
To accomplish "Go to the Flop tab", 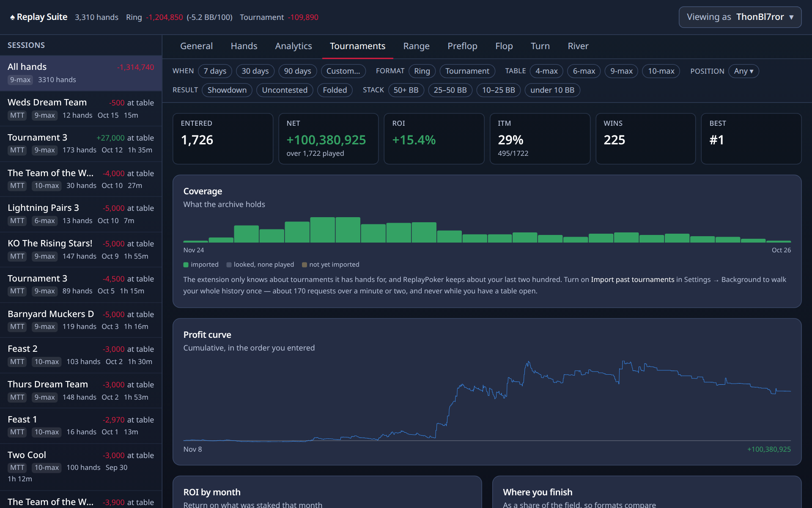I will (x=504, y=46).
